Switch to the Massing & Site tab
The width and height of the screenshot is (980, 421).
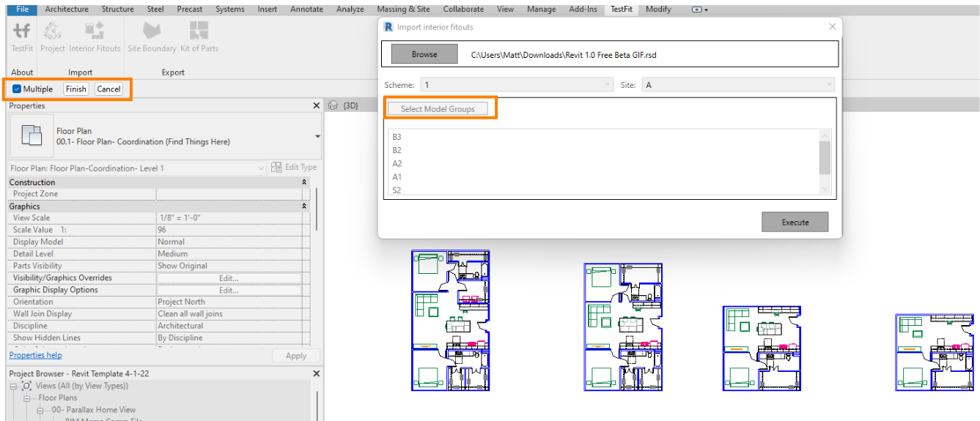pos(404,10)
